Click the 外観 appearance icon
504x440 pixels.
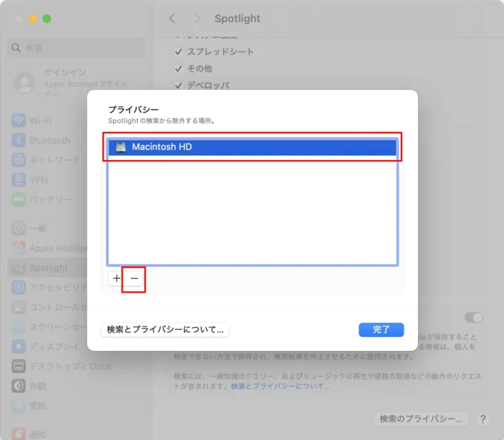coord(18,386)
